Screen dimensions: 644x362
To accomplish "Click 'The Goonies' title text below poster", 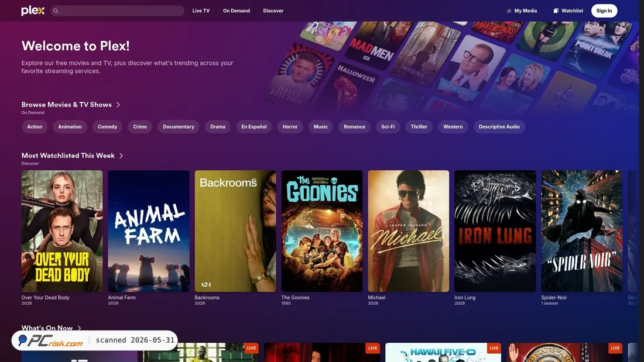I will pos(295,298).
